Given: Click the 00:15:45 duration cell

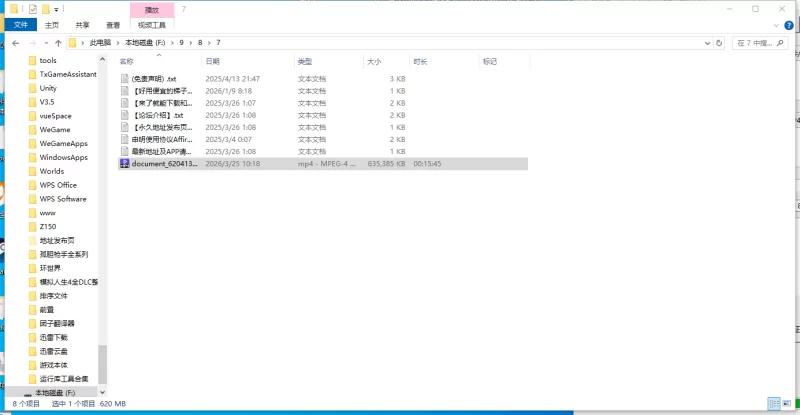Looking at the screenshot, I should click(x=427, y=164).
